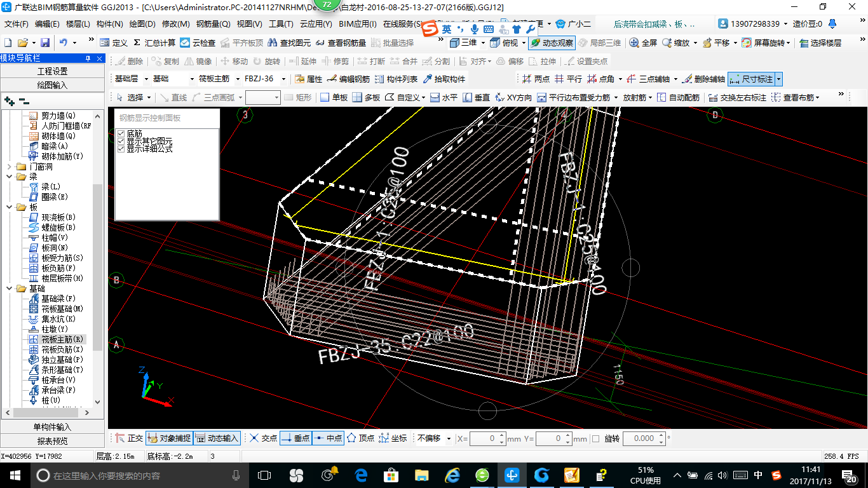868x488 pixels.
Task: Select 平移 pan tool
Action: [715, 43]
